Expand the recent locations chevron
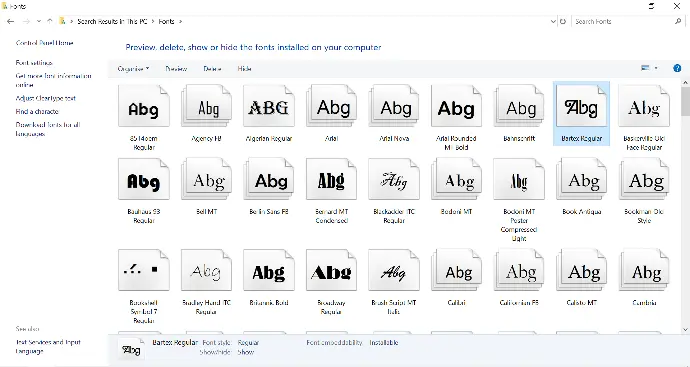 tap(39, 21)
